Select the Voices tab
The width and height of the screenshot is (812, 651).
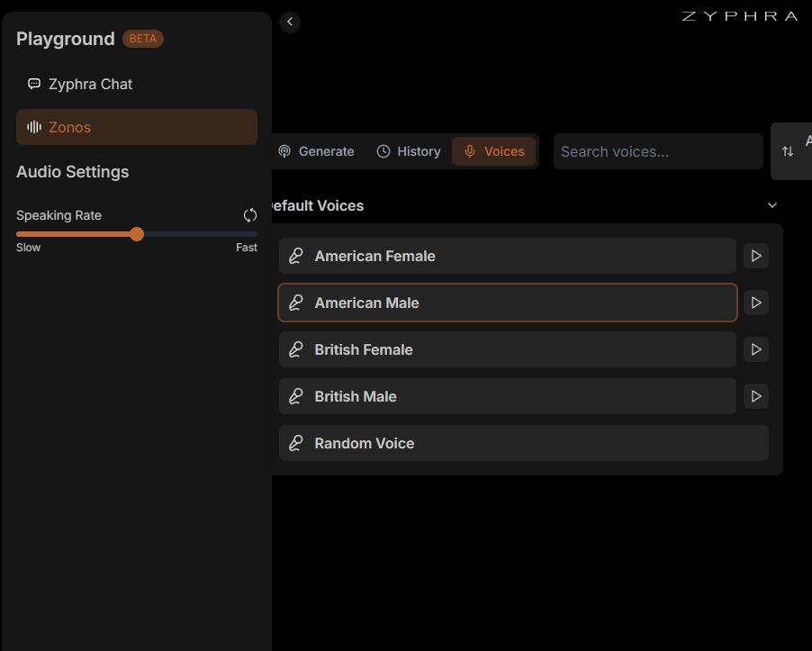[493, 151]
